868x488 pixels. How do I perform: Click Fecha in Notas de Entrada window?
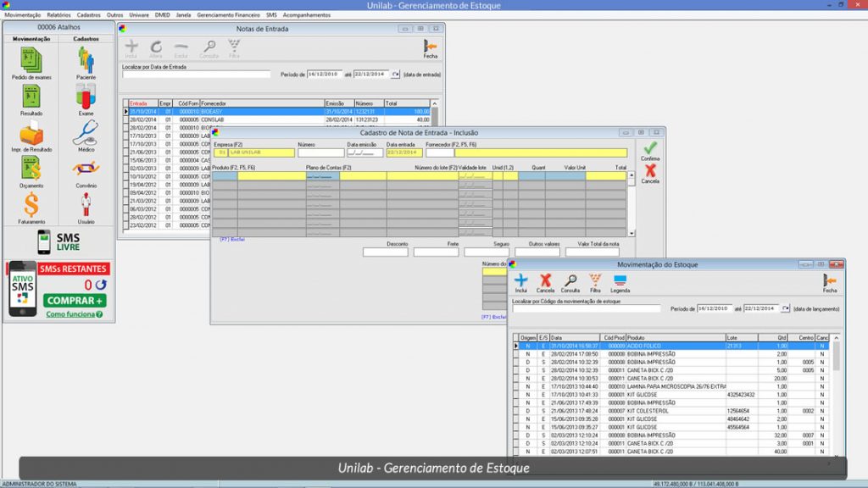431,47
